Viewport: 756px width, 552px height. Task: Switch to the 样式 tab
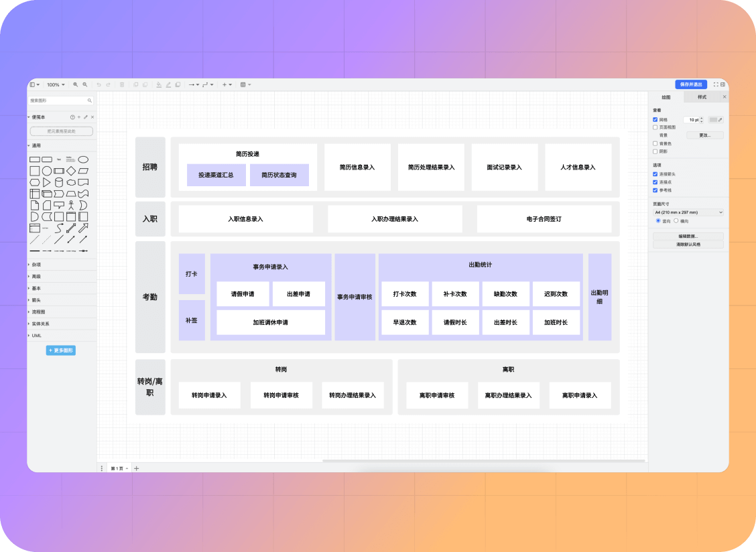(702, 97)
